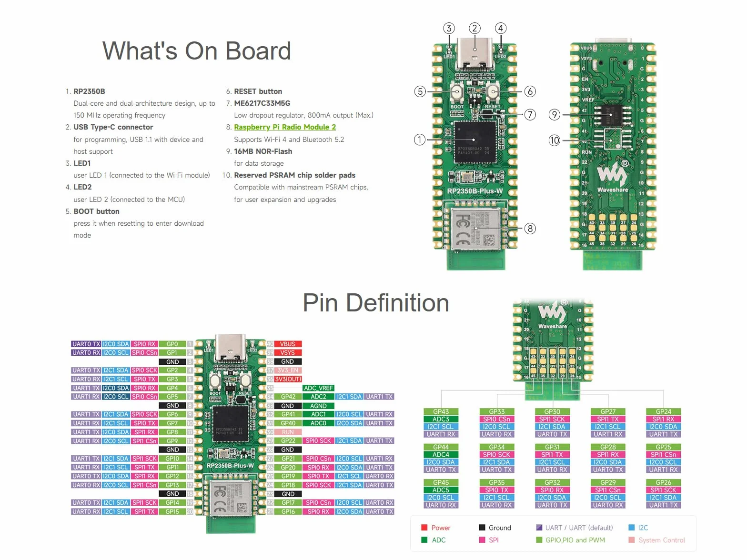Click "Supports Wi-Fi 4 and Bluetooth 5.2" description
Screen dimensions: 747x560
click(x=289, y=140)
